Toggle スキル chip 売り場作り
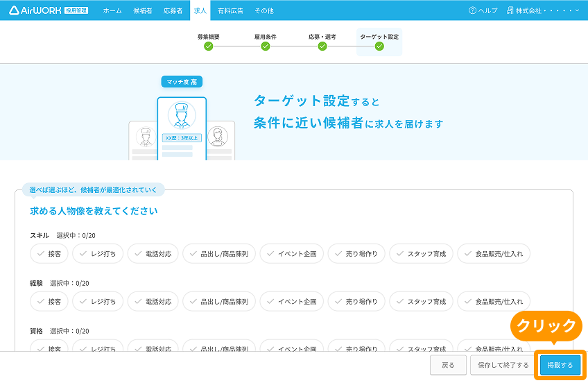This screenshot has height=383, width=588. [356, 253]
